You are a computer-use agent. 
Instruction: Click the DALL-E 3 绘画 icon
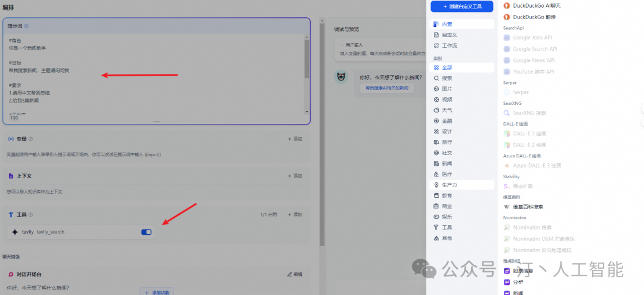507,133
